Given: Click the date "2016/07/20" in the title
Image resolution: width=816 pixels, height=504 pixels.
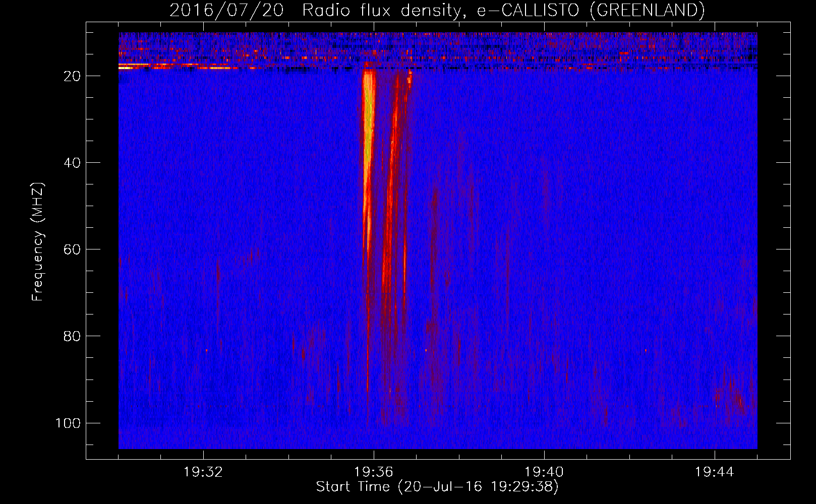Looking at the screenshot, I should (226, 10).
